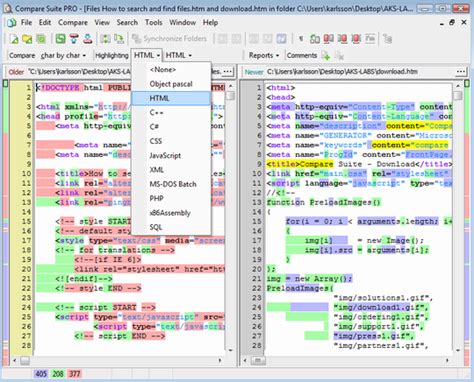Click the third red pages icon
Screen dimensions: 474x382
[356, 39]
